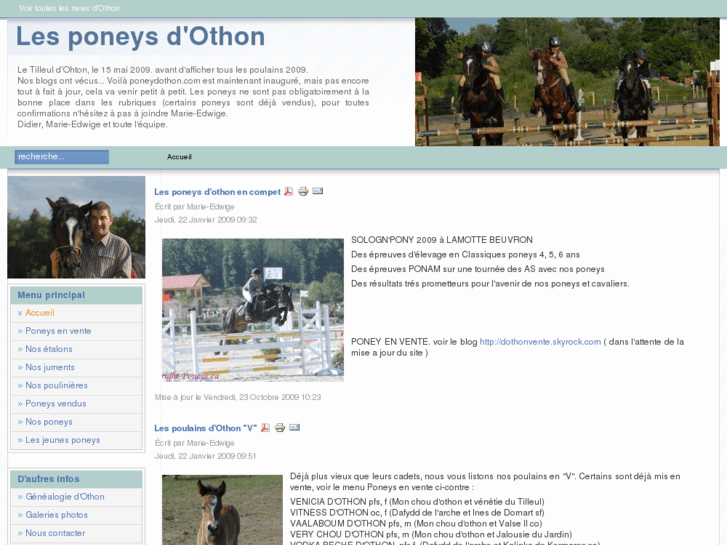
Task: Open article title 'Les poneys d'othon en compet'
Action: click(217, 192)
